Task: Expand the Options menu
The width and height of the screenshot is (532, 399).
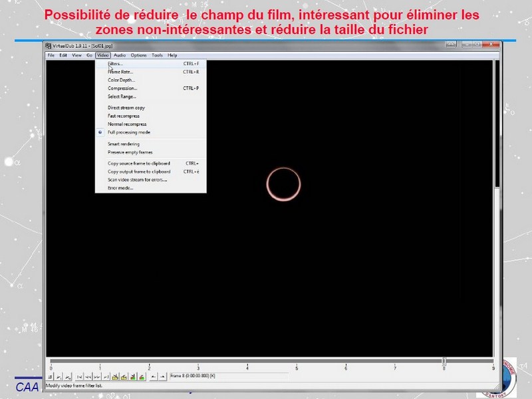Action: [x=138, y=55]
